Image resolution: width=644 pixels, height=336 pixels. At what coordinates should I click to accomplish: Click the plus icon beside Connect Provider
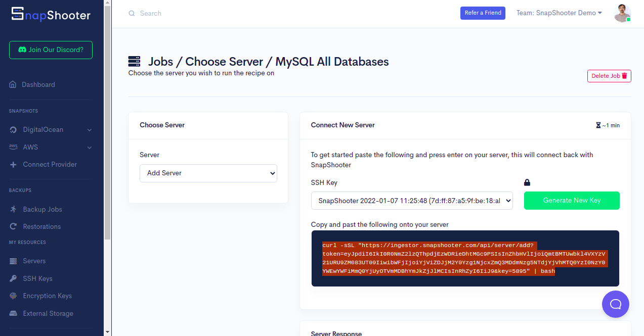coord(13,165)
